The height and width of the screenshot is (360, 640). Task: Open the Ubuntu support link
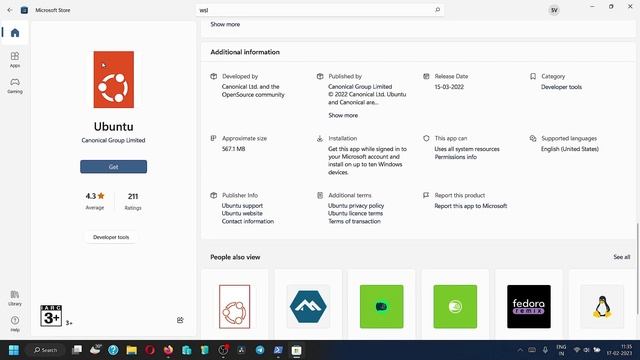pos(242,206)
